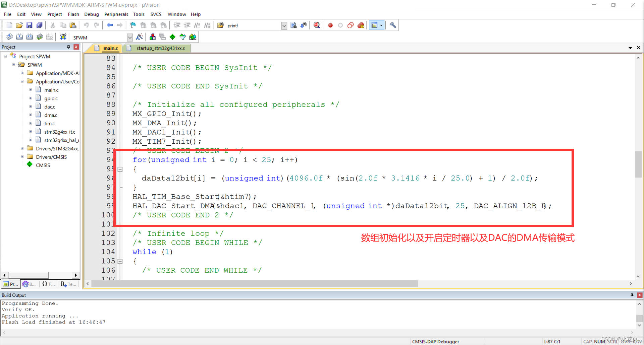Open the incremental find icon after the search box
This screenshot has width=644, height=345.
pyautogui.click(x=304, y=25)
